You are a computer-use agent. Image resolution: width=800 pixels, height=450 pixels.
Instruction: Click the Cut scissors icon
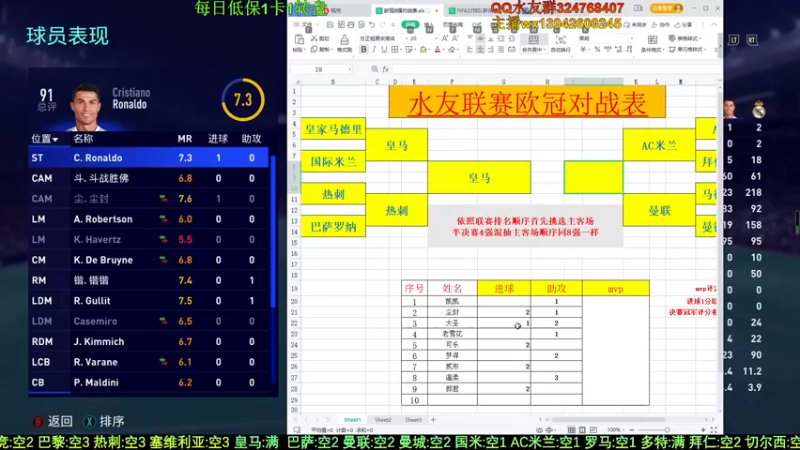coord(314,38)
